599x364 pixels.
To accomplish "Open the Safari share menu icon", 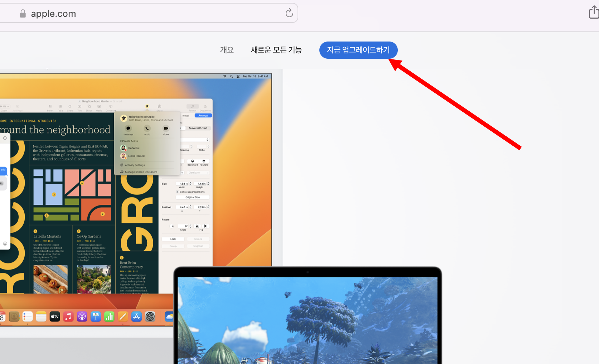I will click(x=594, y=12).
